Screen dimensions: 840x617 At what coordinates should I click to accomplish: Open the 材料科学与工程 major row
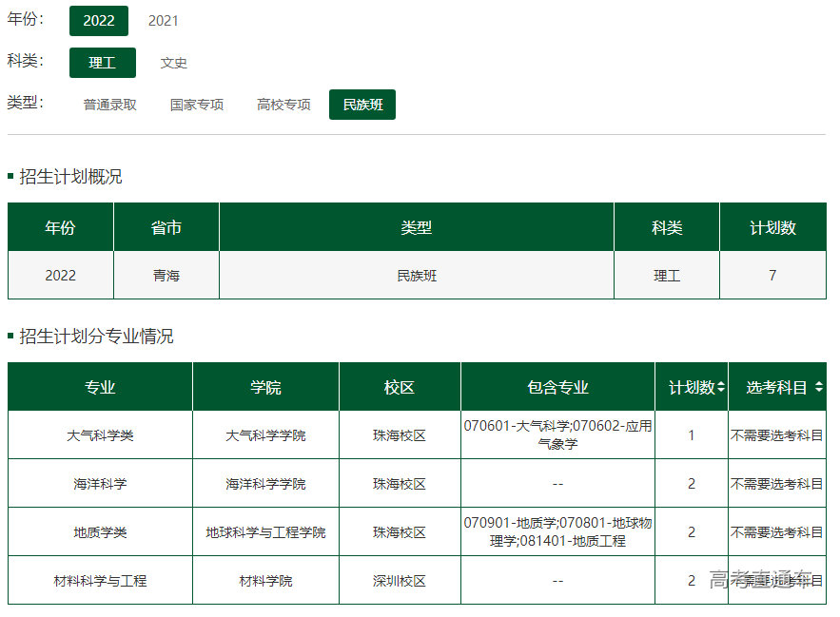(x=100, y=581)
